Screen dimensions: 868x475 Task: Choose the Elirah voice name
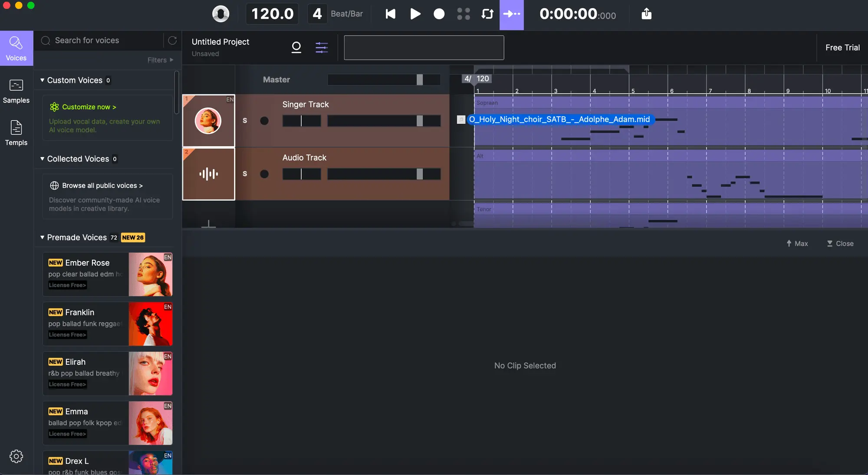(75, 362)
